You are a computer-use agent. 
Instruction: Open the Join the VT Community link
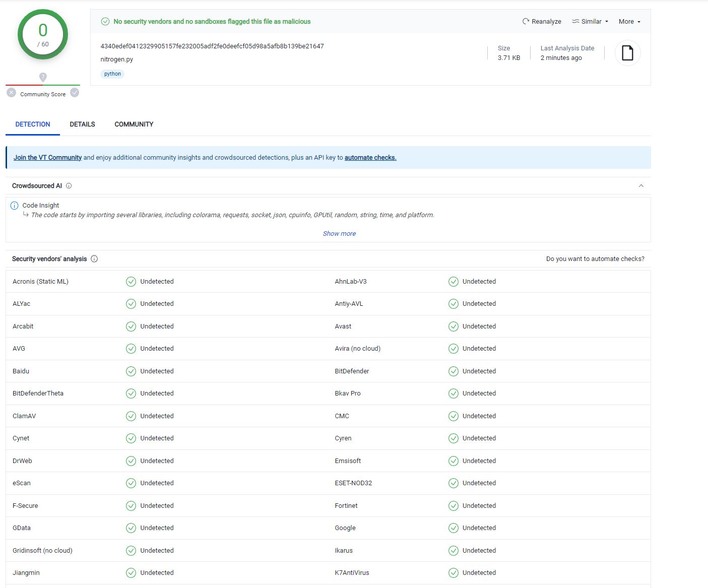47,157
